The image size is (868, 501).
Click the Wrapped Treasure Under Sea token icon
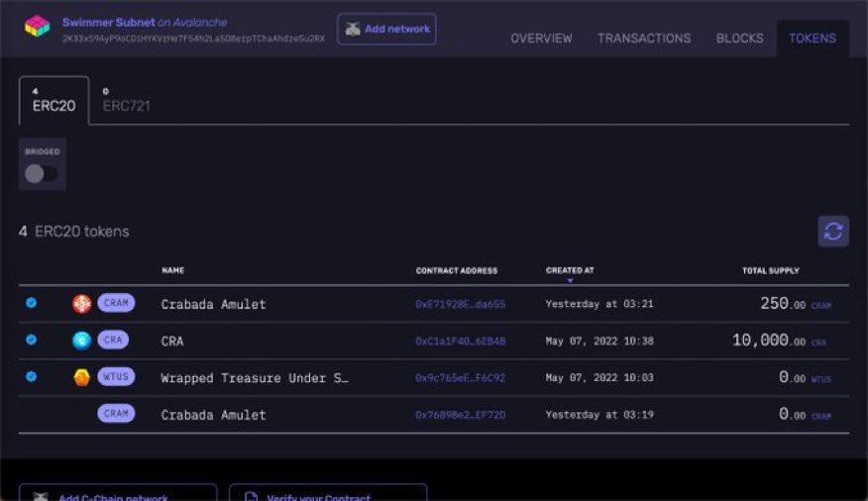82,377
